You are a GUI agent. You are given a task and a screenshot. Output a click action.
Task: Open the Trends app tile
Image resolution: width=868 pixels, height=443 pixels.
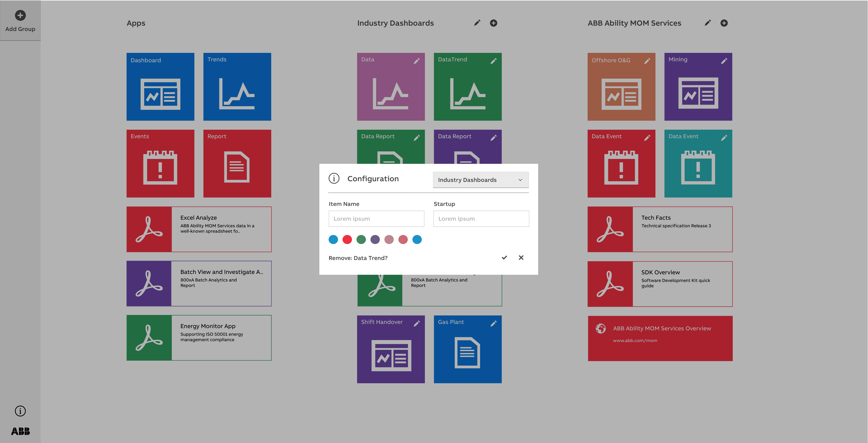point(237,87)
